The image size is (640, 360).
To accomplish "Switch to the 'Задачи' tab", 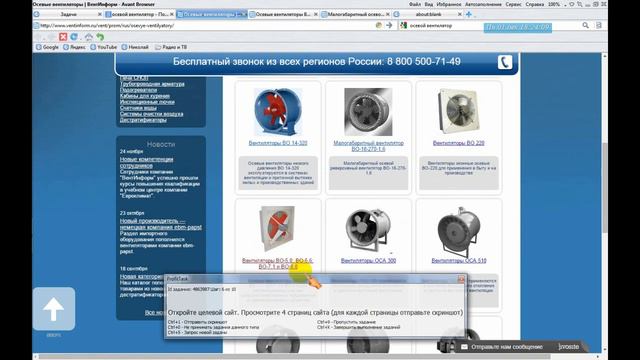I will point(68,14).
